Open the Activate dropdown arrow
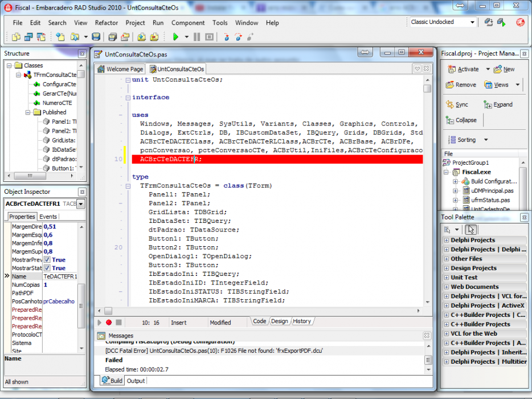532x399 pixels. (x=488, y=70)
